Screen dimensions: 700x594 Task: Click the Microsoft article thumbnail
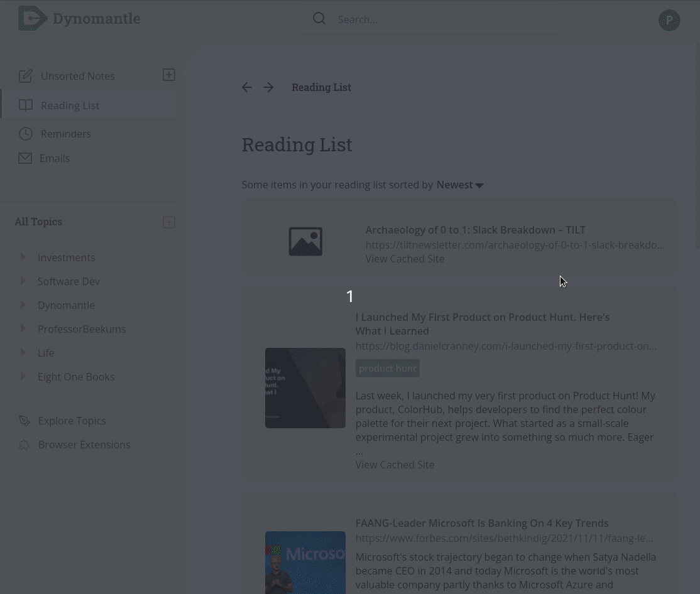(x=305, y=563)
